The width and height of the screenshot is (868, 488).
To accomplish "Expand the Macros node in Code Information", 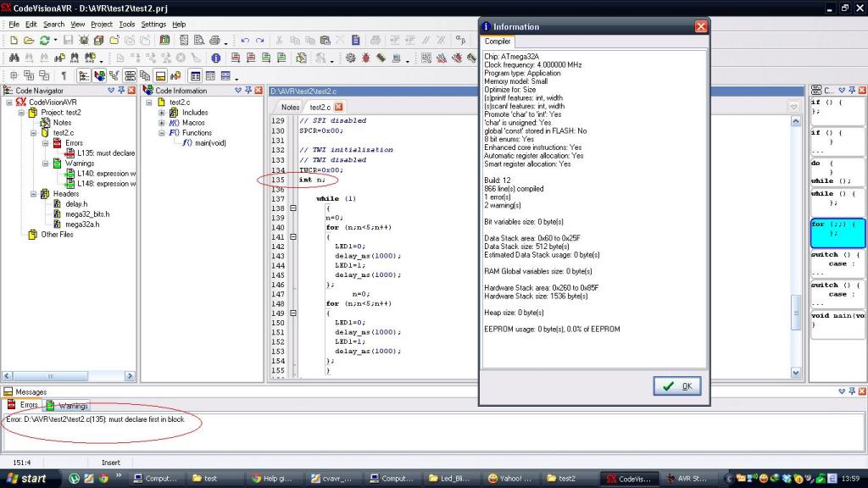I will [162, 123].
